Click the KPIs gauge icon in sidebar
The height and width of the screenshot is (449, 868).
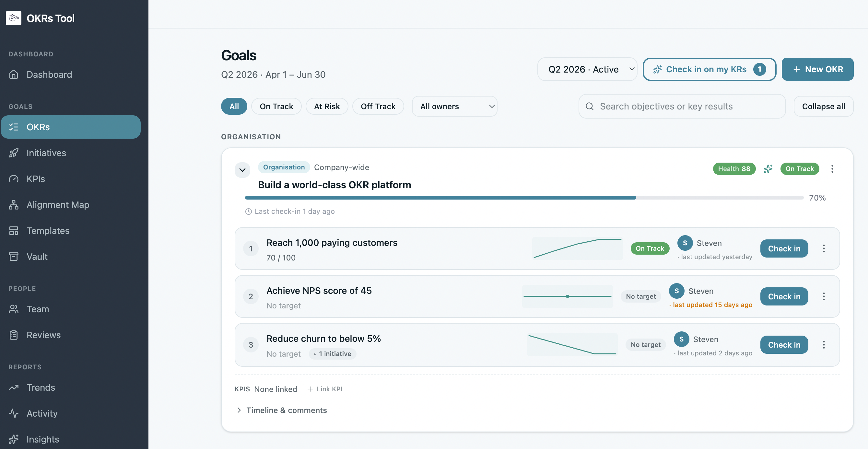pyautogui.click(x=14, y=179)
